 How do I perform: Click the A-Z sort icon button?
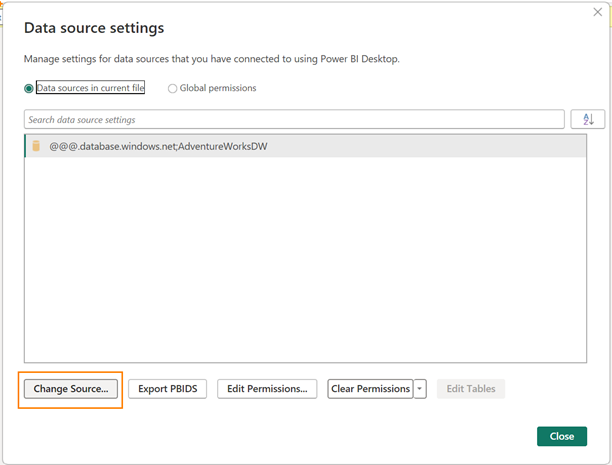coord(588,120)
